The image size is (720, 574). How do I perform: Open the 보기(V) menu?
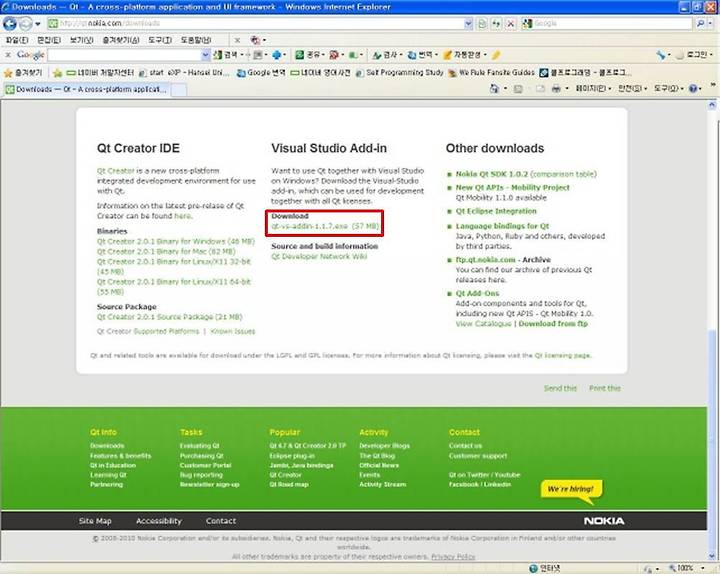(x=81, y=40)
